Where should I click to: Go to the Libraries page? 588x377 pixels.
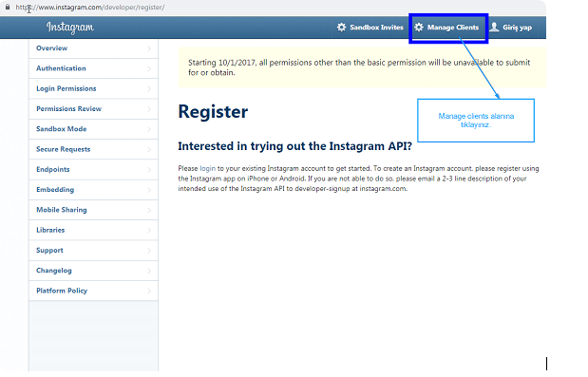tap(93, 231)
